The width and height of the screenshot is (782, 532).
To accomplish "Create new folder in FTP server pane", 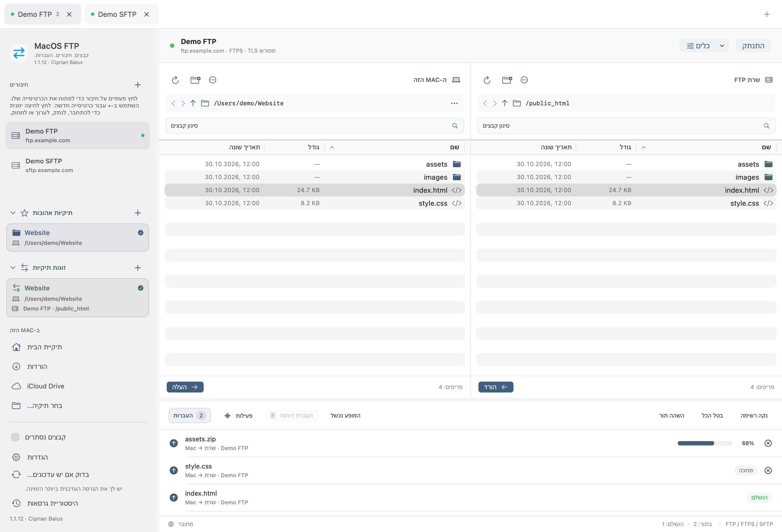I will [507, 80].
